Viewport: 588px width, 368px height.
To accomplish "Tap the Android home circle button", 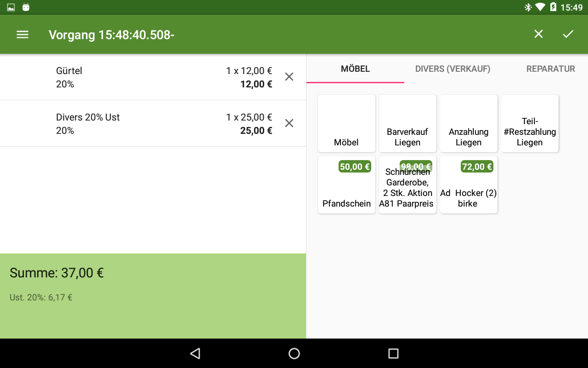I will coord(294,353).
